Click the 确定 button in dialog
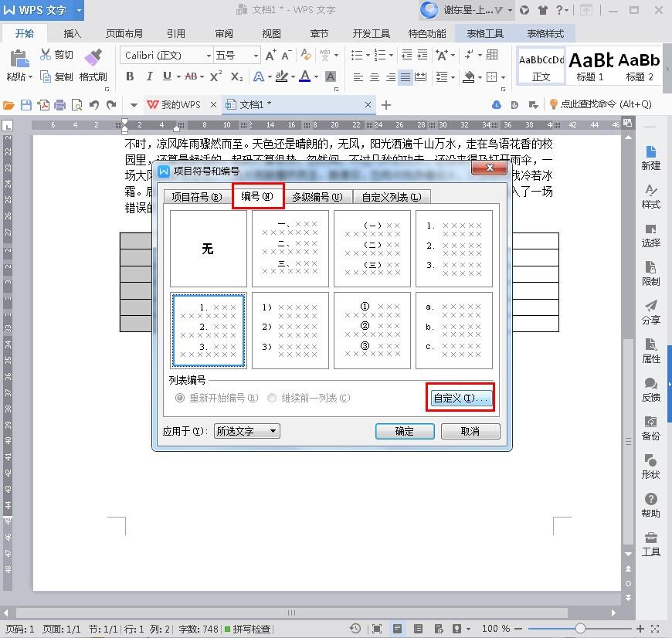Screen dimensions: 672x638 point(405,431)
